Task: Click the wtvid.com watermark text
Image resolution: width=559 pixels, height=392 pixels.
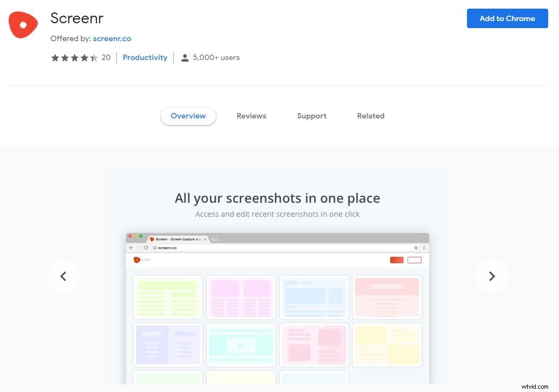Action: coord(535,387)
